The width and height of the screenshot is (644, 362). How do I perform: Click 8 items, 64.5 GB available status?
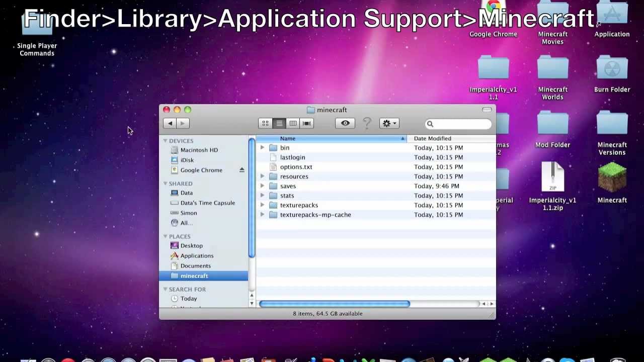pos(328,314)
